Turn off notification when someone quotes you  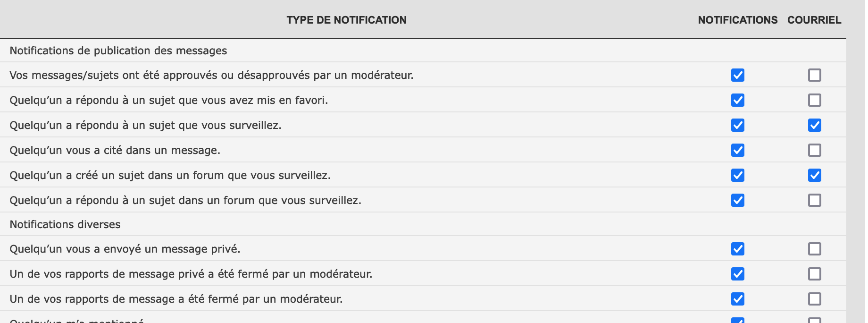click(738, 150)
